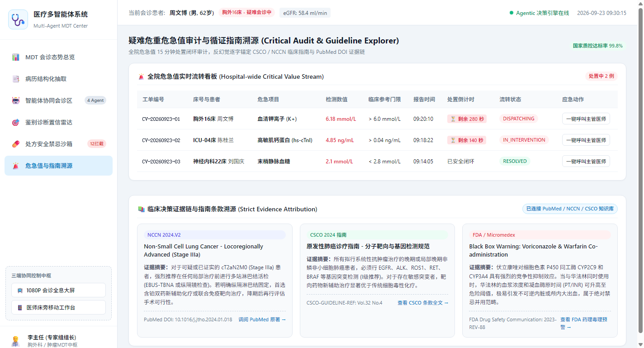Call the attending doctor for CV-20260923-01
This screenshot has width=644, height=348.
[x=586, y=119]
